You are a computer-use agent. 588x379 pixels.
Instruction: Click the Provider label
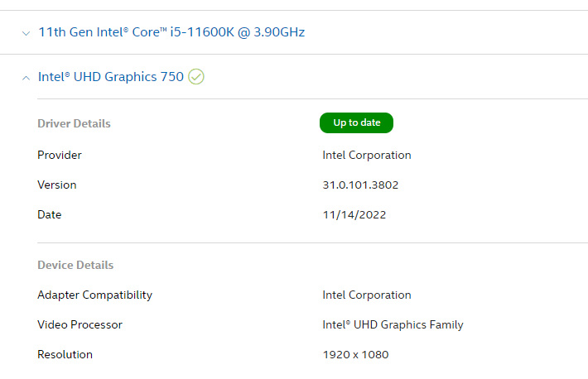pos(60,155)
